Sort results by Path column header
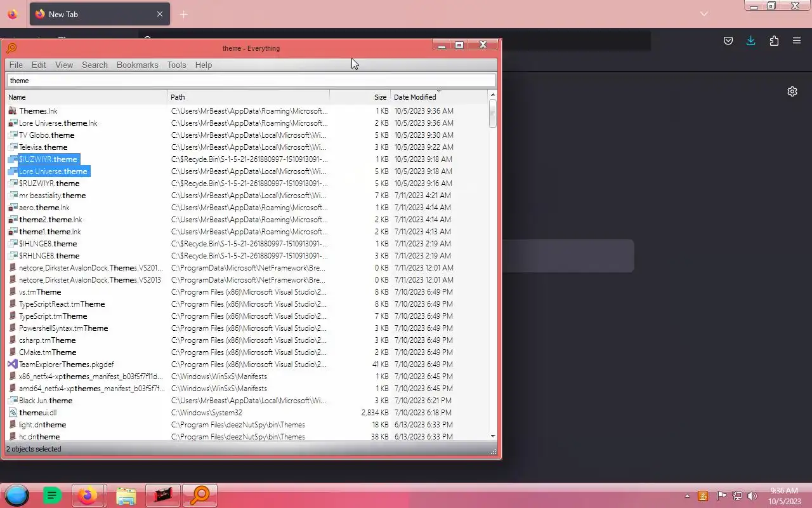The width and height of the screenshot is (812, 508). click(x=249, y=97)
